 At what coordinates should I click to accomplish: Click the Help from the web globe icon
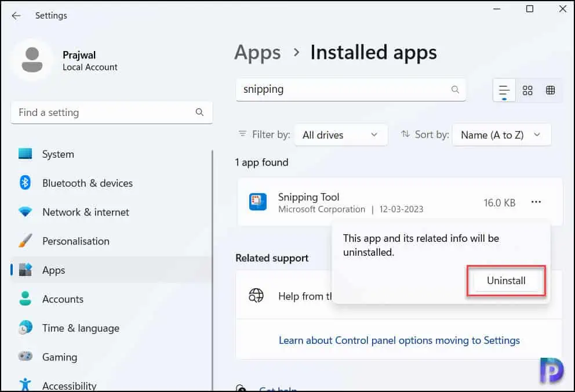coord(256,295)
